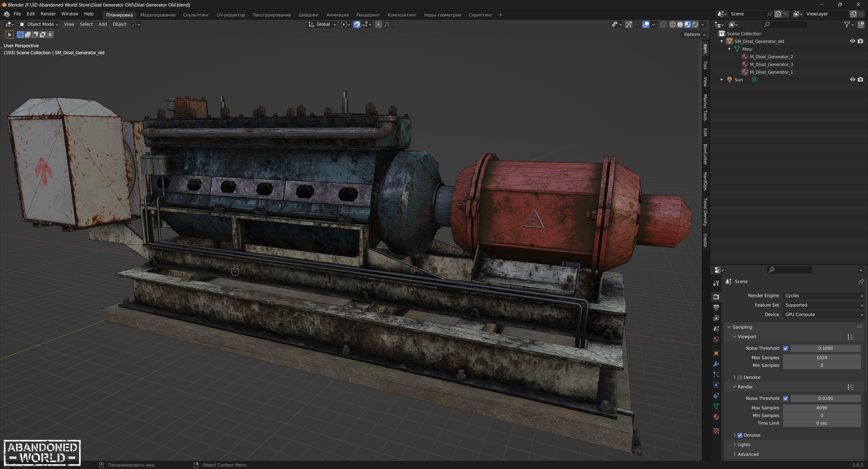Open the BoxCutter sidebar tab
Viewport: 868px width, 469px height.
705,155
